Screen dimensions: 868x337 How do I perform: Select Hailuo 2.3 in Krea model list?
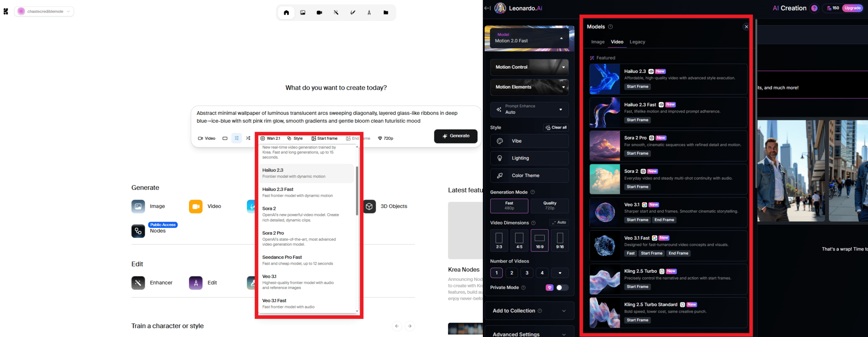[307, 173]
